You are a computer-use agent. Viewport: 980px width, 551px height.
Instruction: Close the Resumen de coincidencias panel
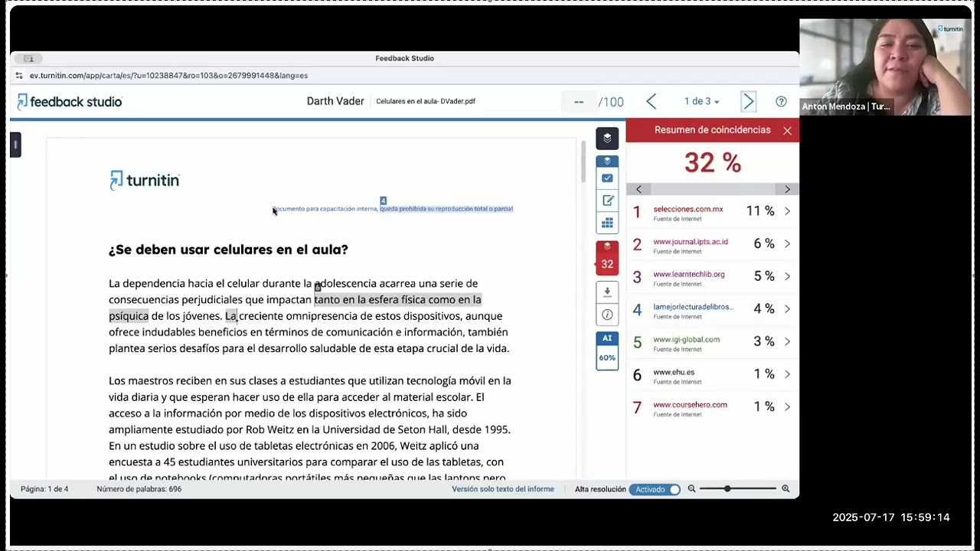pyautogui.click(x=787, y=131)
